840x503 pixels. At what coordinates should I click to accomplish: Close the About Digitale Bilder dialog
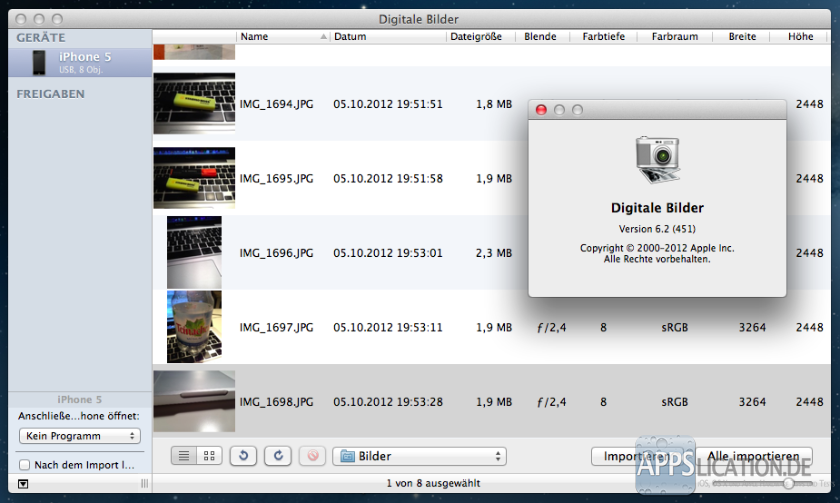pos(541,110)
